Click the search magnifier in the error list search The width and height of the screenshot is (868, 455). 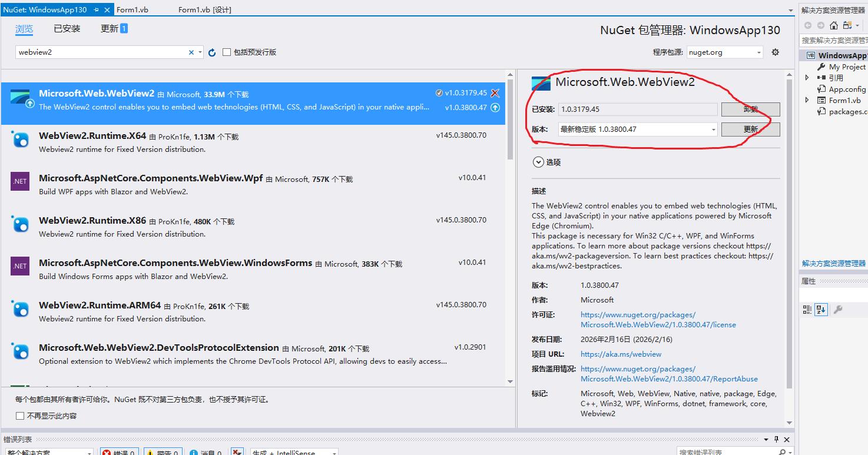coord(782,452)
